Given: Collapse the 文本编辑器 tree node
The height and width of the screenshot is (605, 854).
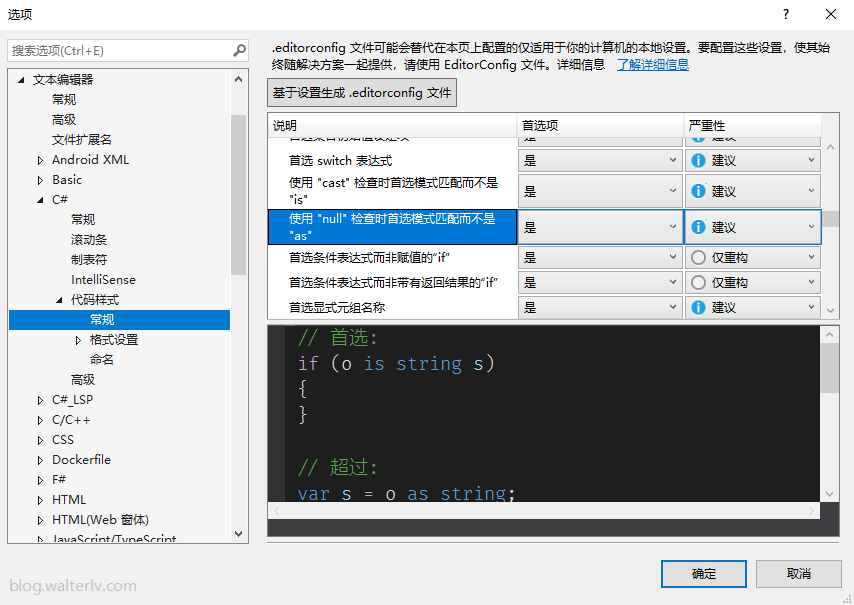Looking at the screenshot, I should pyautogui.click(x=21, y=80).
